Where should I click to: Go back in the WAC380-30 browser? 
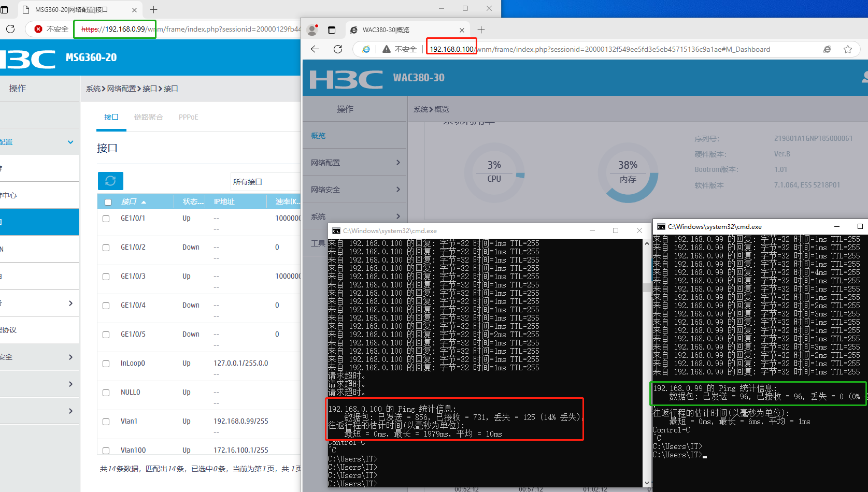[315, 49]
